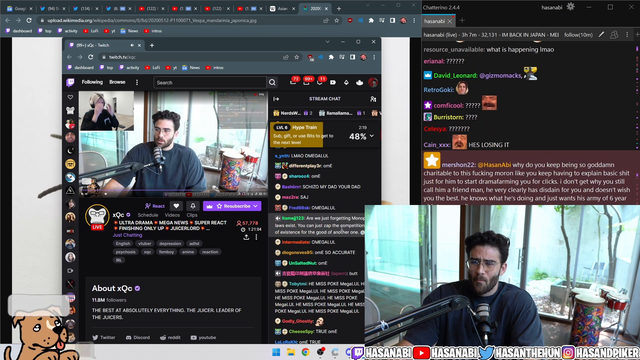Open LoFi bookmark in wikimedia window

[91, 31]
